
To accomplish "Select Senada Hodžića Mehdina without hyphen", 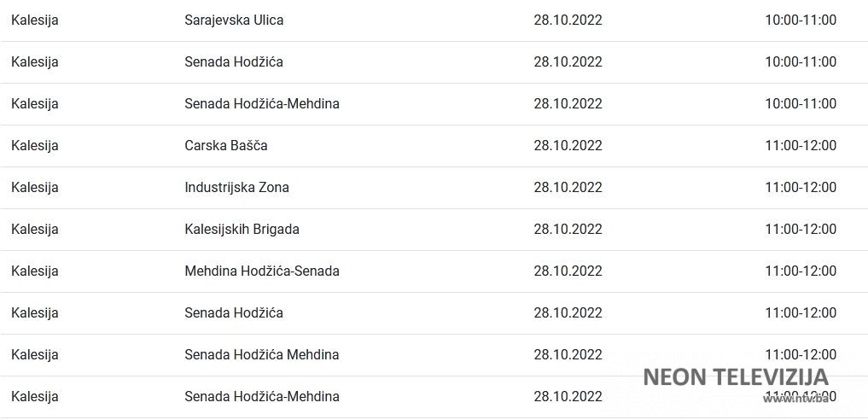I will pyautogui.click(x=261, y=354).
